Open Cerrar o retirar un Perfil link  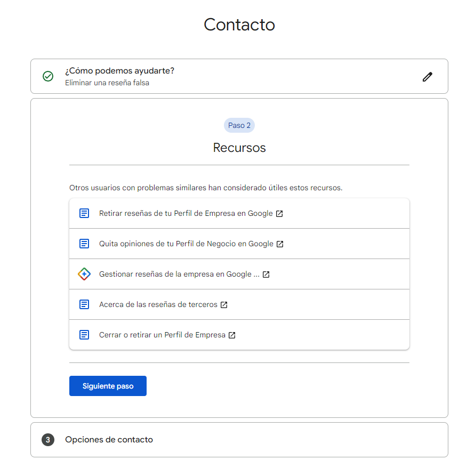click(162, 335)
